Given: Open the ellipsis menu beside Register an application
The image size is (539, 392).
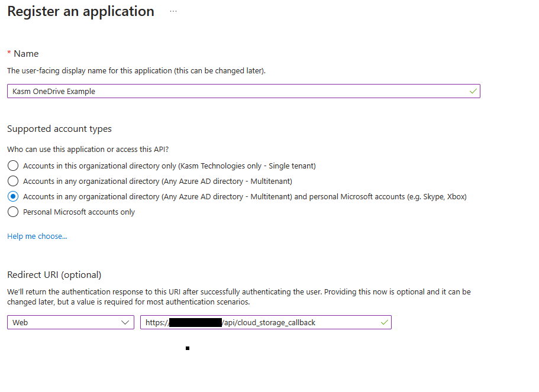Looking at the screenshot, I should tap(173, 11).
